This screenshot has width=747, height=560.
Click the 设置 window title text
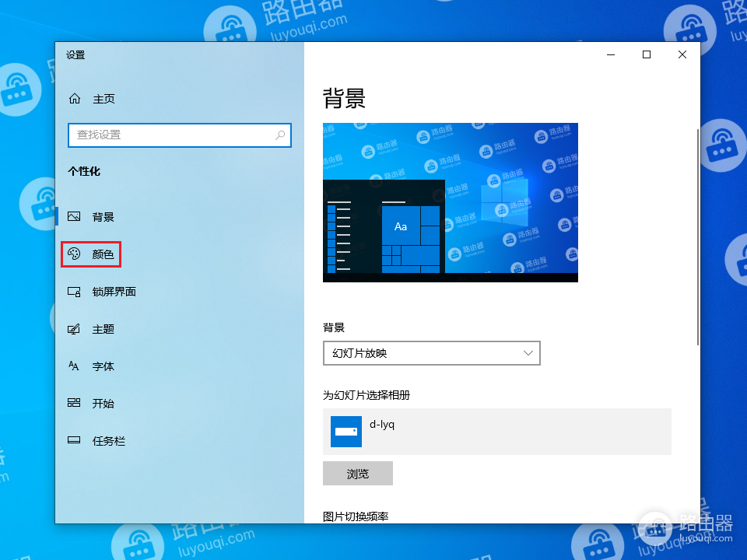click(x=75, y=55)
